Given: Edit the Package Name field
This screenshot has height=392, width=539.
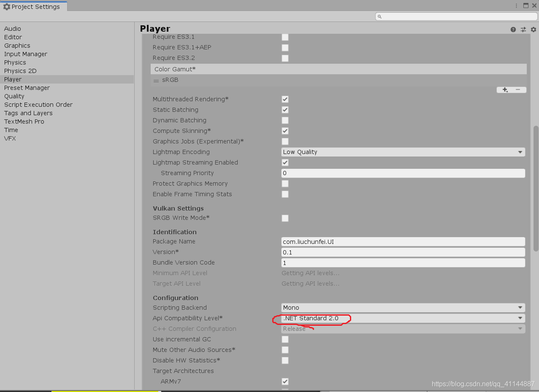Looking at the screenshot, I should [x=403, y=241].
